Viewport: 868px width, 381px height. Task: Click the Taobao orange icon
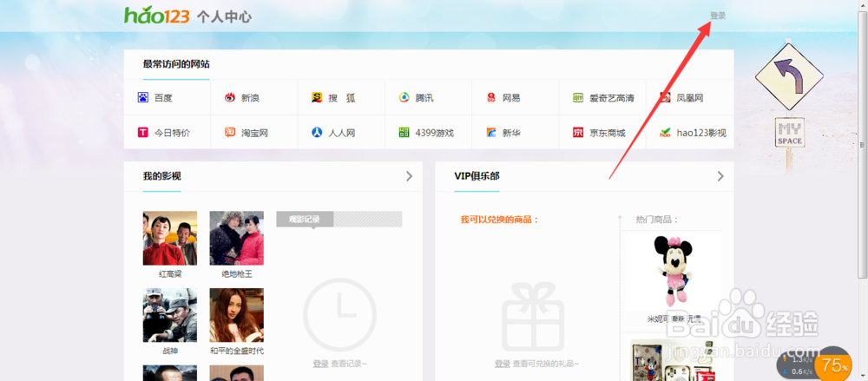[230, 133]
